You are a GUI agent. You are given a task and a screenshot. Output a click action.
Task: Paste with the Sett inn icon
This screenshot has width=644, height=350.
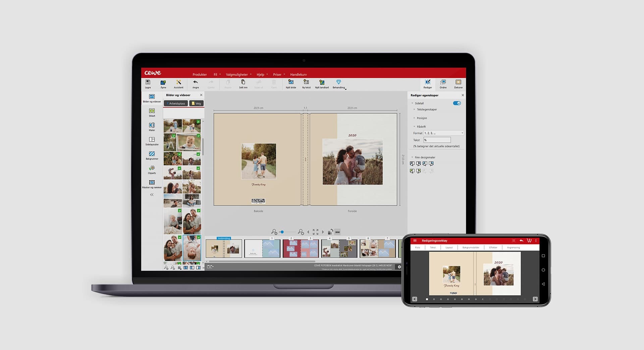coord(243,82)
